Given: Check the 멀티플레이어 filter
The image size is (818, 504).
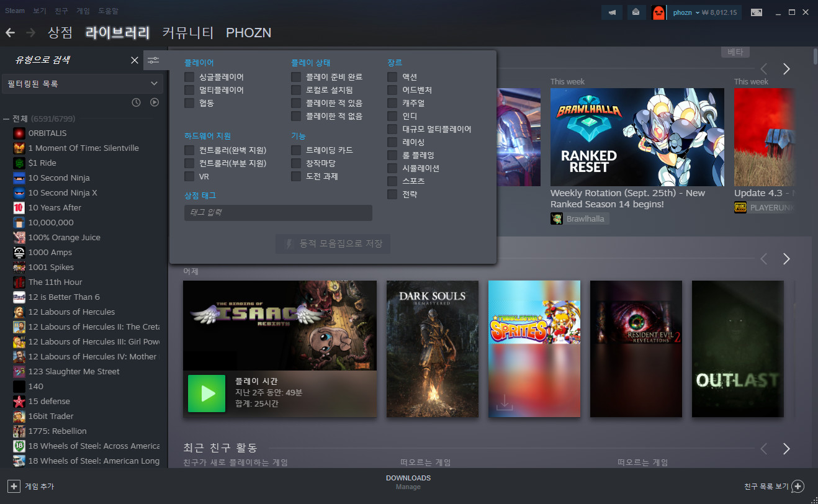Looking at the screenshot, I should 189,90.
